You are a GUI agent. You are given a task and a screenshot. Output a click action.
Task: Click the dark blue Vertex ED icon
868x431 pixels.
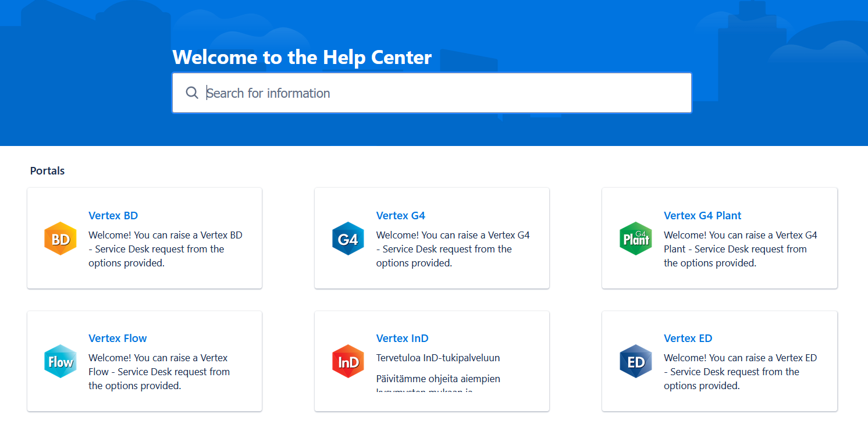(x=636, y=361)
